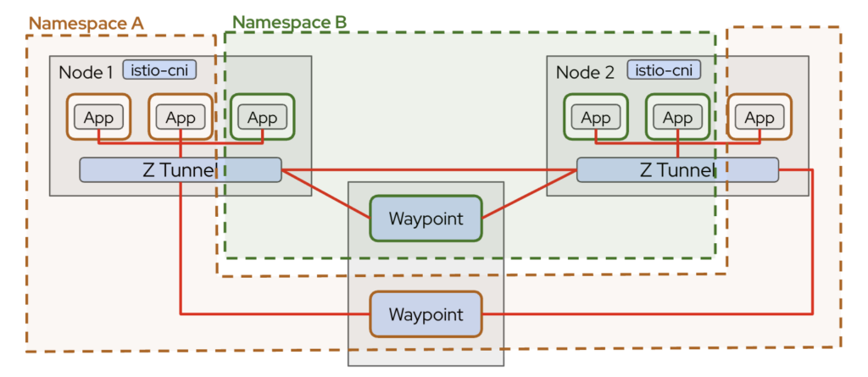This screenshot has height=377, width=868.
Task: Select the second orange App in Node 1
Action: tap(180, 117)
